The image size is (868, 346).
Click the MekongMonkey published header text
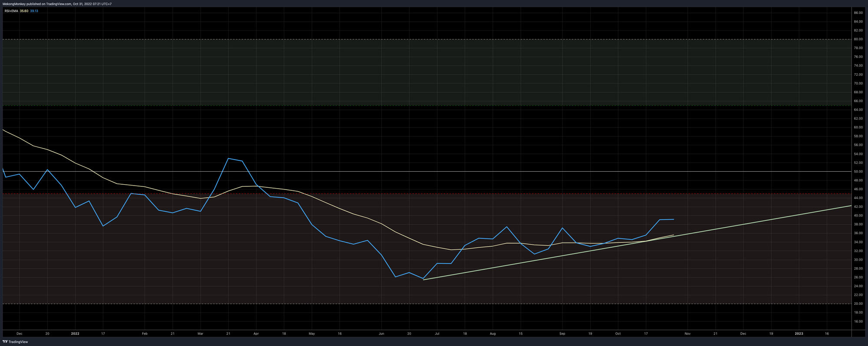[x=57, y=4]
